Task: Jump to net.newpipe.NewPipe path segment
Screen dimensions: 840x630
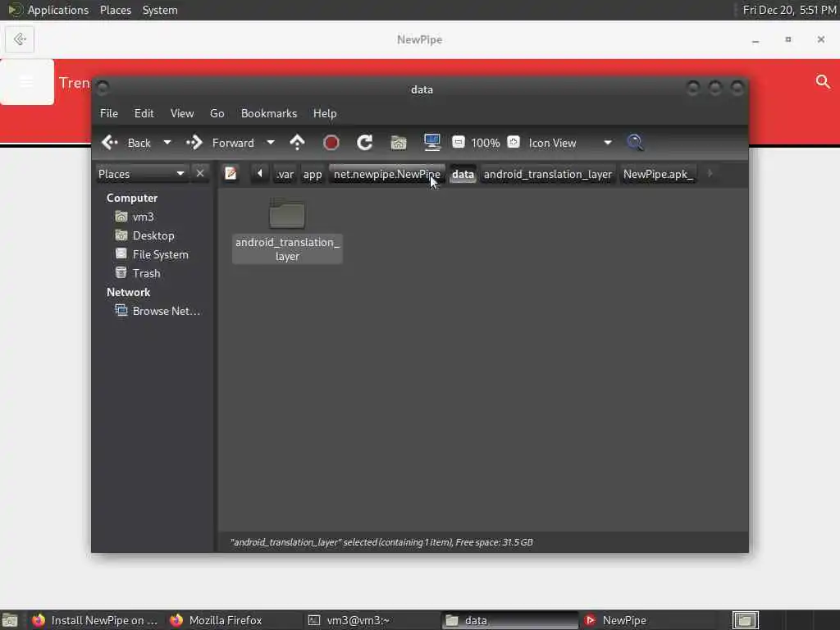Action: tap(387, 174)
